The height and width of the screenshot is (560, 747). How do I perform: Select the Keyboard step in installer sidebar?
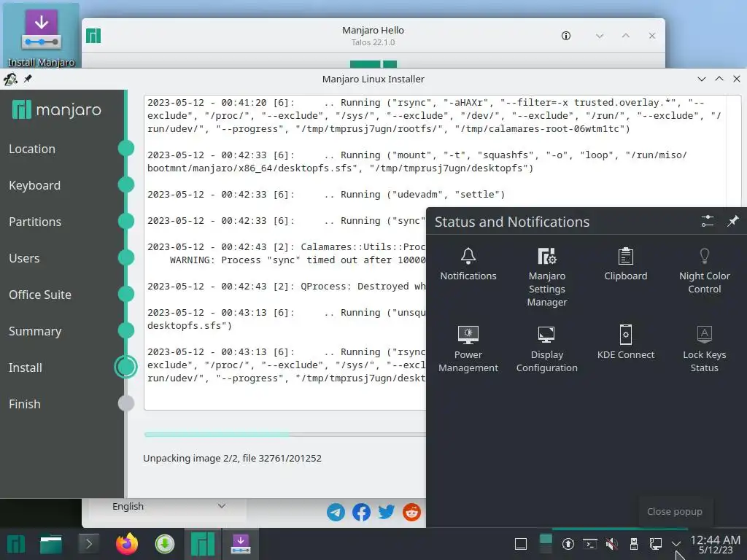coord(34,185)
